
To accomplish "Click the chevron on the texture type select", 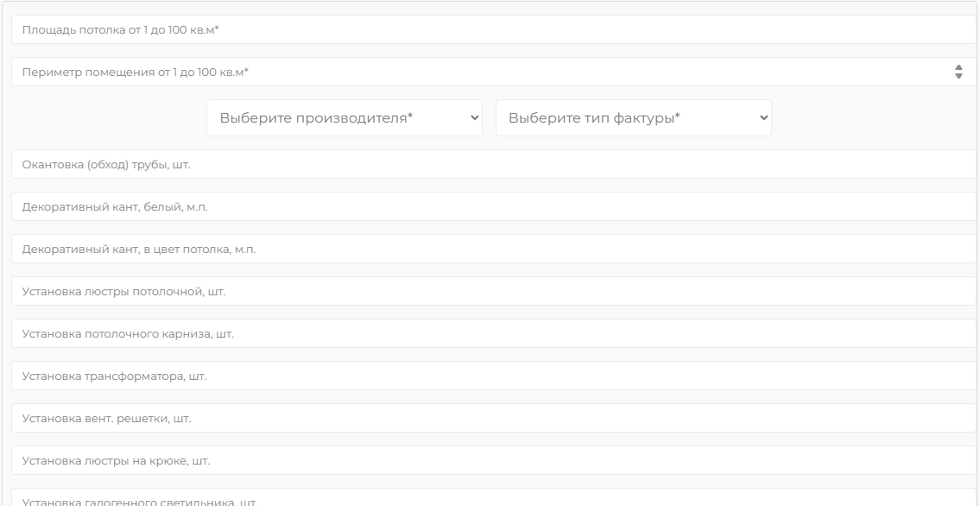I will pyautogui.click(x=762, y=118).
